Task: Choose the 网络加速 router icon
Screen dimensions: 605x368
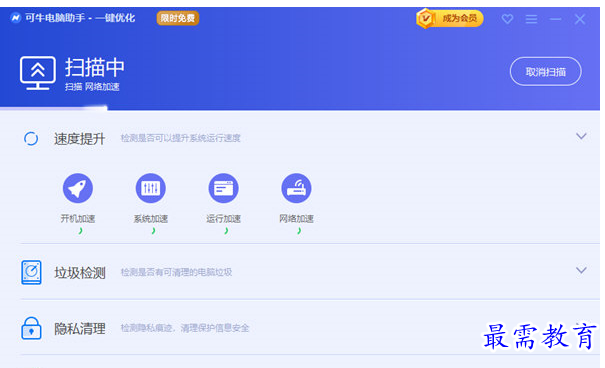Action: coord(296,188)
